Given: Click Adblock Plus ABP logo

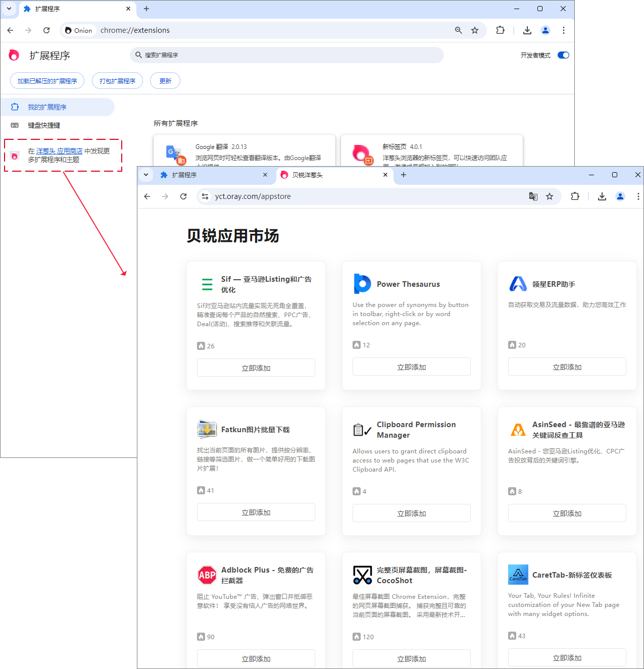Looking at the screenshot, I should coord(207,575).
